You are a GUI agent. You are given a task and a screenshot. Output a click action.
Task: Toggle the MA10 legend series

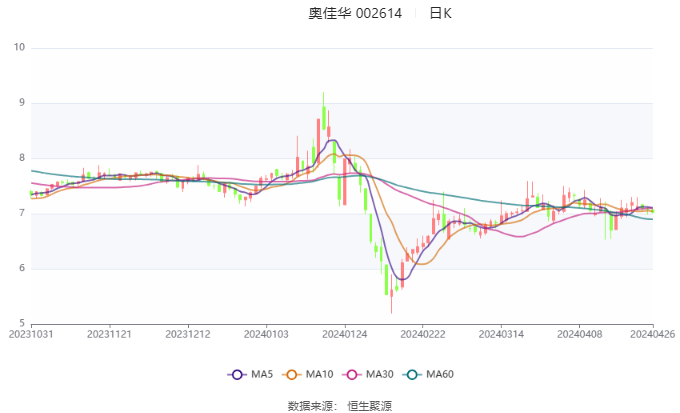click(x=308, y=374)
